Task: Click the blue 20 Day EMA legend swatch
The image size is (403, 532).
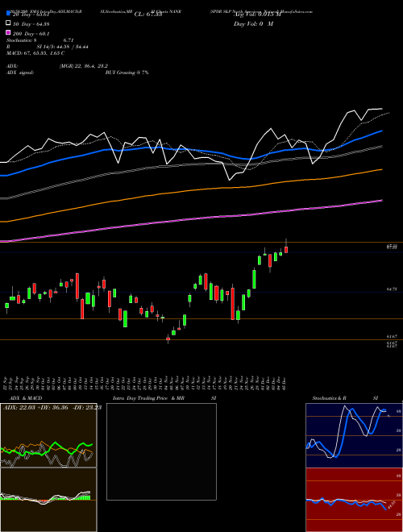Action: point(8,14)
